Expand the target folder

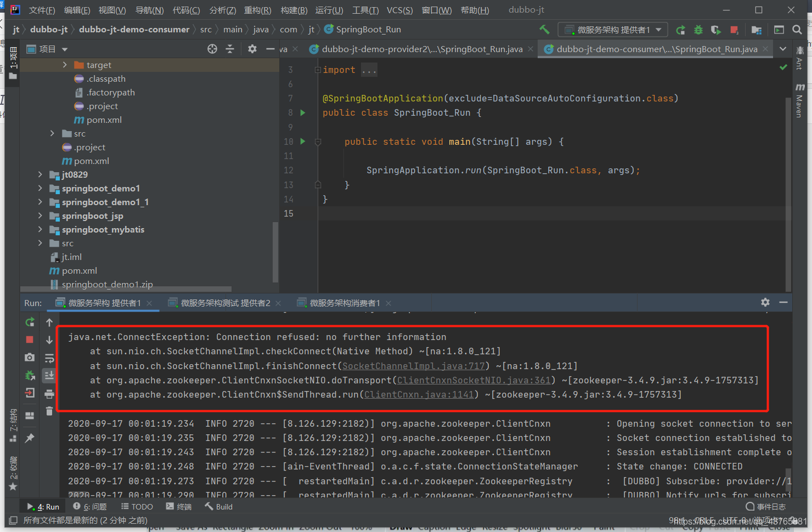pyautogui.click(x=65, y=65)
